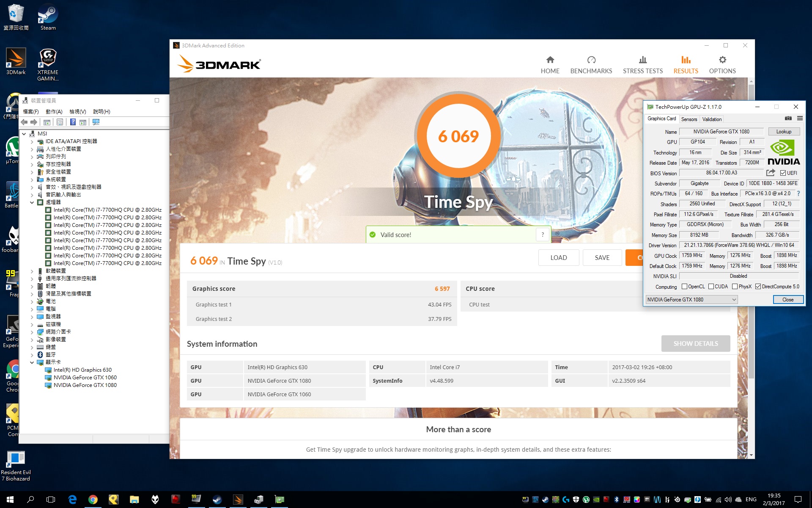Click the Device Manager help toolbar icon
Screen dimensions: 812x508
click(73, 122)
